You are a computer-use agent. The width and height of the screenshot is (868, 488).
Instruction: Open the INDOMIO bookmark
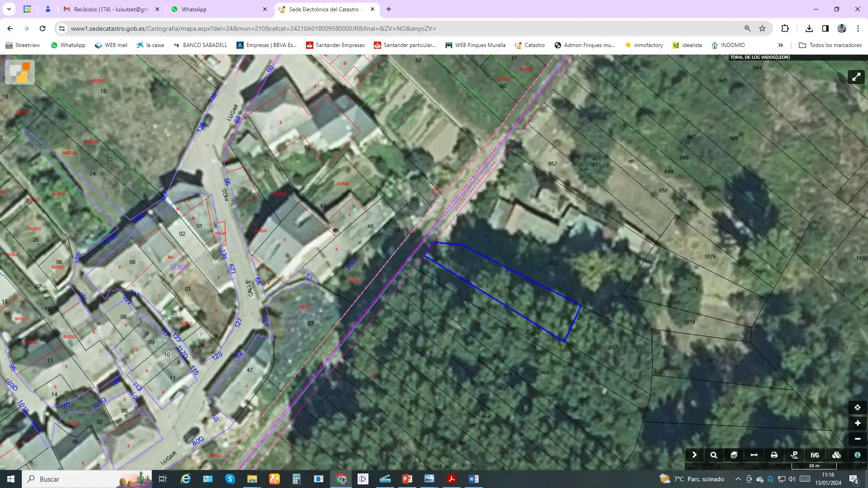coord(728,45)
